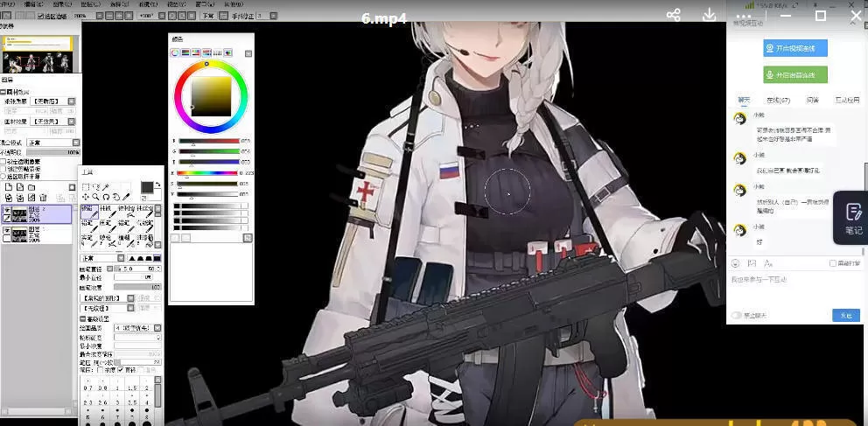
Task: Select the move tool in the tools panel
Action: click(x=86, y=197)
